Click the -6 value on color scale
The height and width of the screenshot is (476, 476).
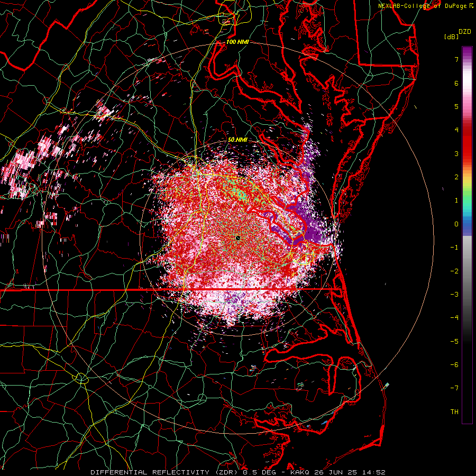pyautogui.click(x=454, y=365)
